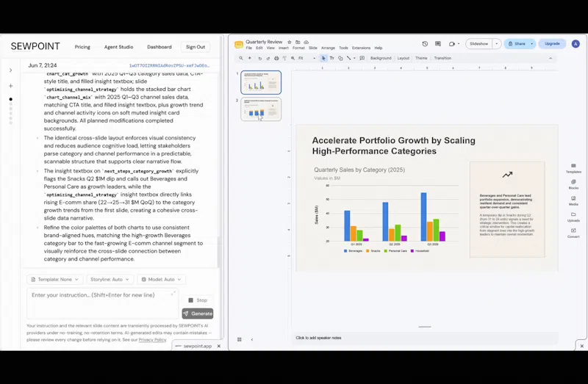This screenshot has height=384, width=588.
Task: Open the Privacy Policy link
Action: [x=152, y=340]
